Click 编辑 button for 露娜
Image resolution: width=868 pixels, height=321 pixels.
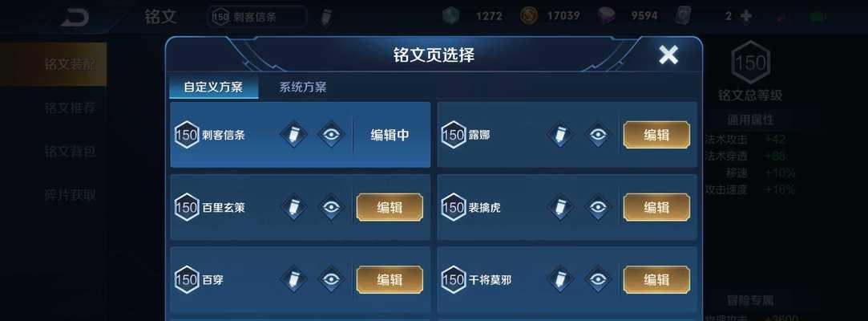[x=656, y=135]
